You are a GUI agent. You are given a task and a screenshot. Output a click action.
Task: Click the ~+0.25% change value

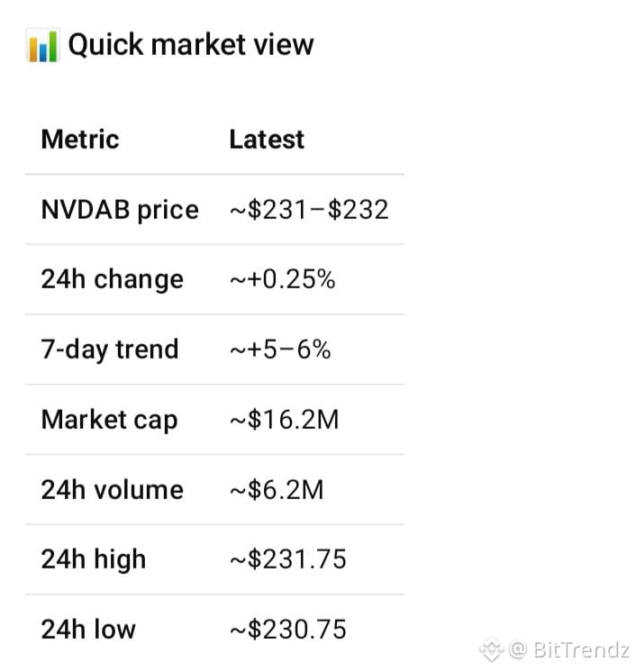[283, 279]
